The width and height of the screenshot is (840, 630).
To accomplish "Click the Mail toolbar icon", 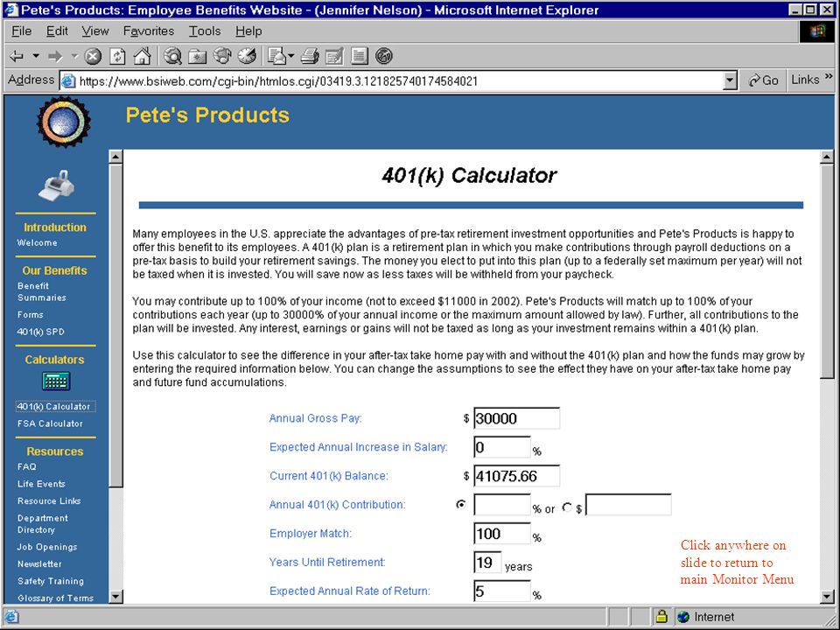I will point(277,56).
